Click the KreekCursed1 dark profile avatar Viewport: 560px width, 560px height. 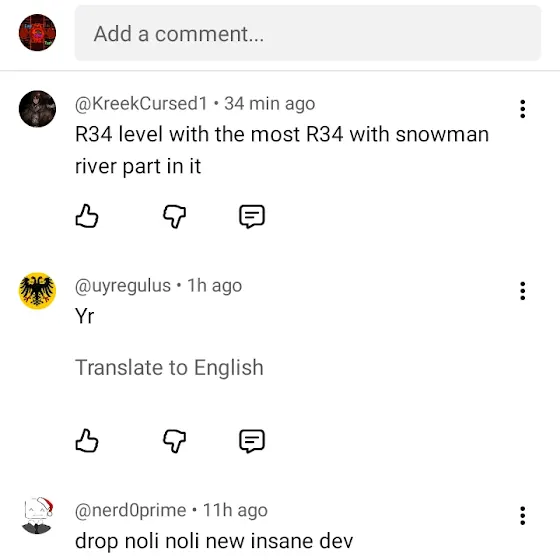point(37,109)
